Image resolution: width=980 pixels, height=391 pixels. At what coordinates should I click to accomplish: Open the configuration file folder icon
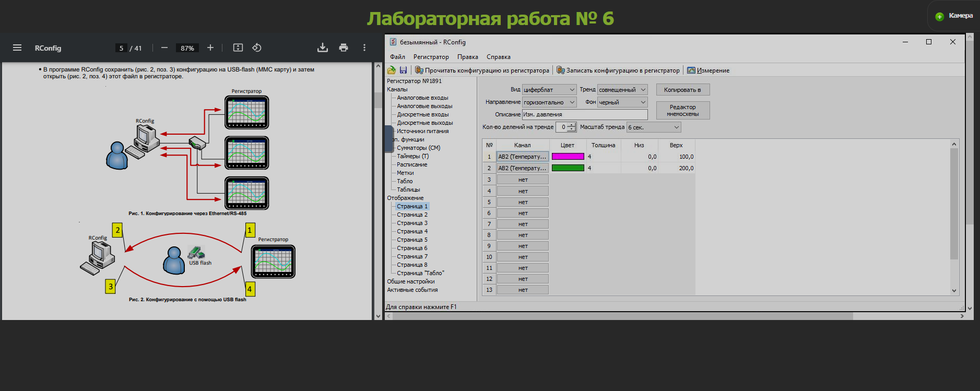[x=392, y=70]
